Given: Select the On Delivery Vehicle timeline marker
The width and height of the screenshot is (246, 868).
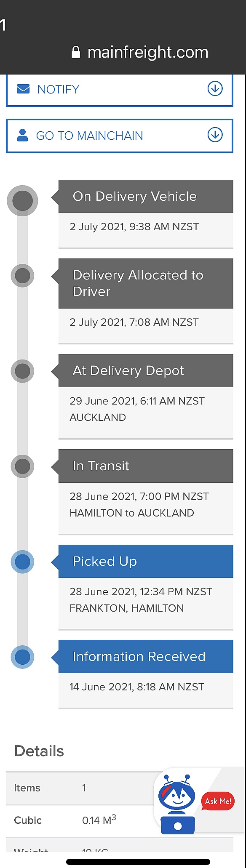Looking at the screenshot, I should point(22,201).
